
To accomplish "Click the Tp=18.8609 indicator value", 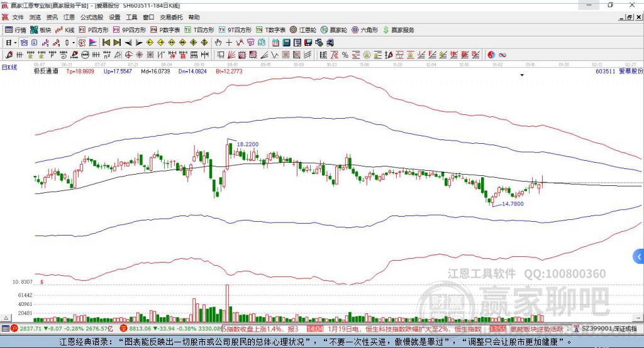I will [x=80, y=71].
